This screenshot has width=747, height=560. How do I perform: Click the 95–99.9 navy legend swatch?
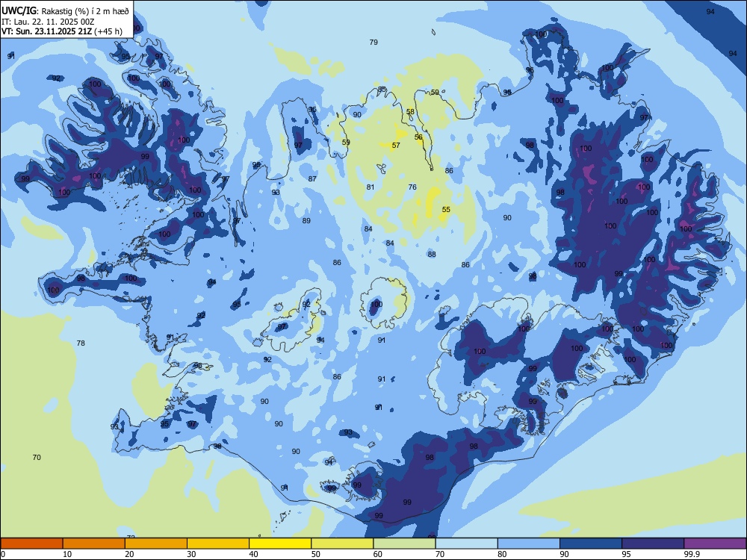pyautogui.click(x=653, y=544)
